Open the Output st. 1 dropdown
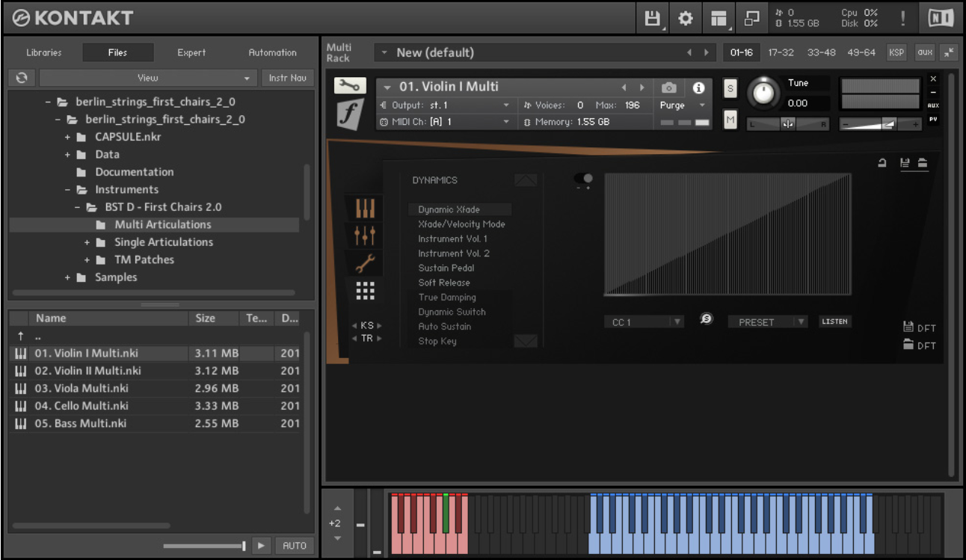Screen dimensions: 966x560 point(445,105)
